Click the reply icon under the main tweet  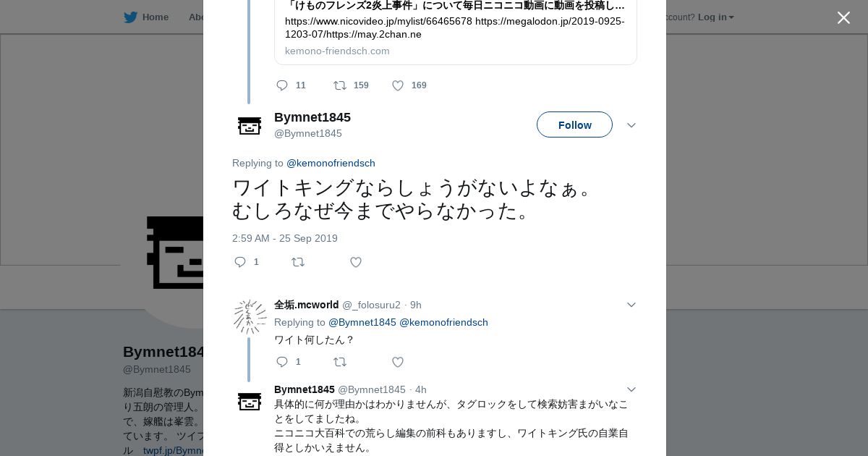coord(240,262)
